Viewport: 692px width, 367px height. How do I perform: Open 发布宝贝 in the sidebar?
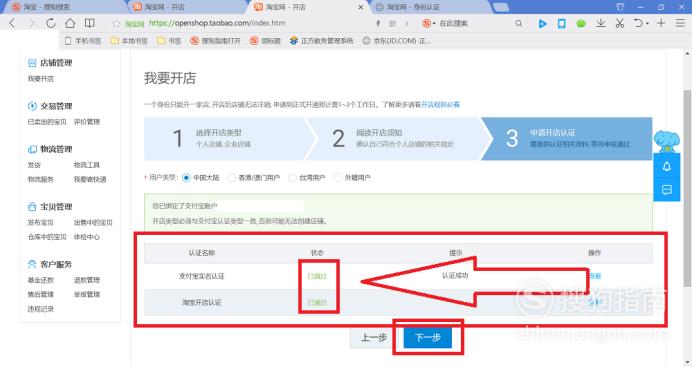[41, 222]
